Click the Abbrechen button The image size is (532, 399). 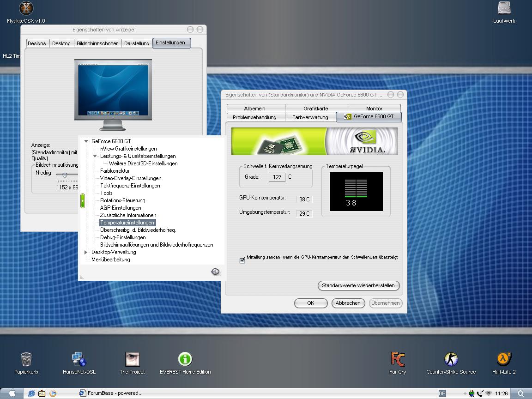pos(348,303)
